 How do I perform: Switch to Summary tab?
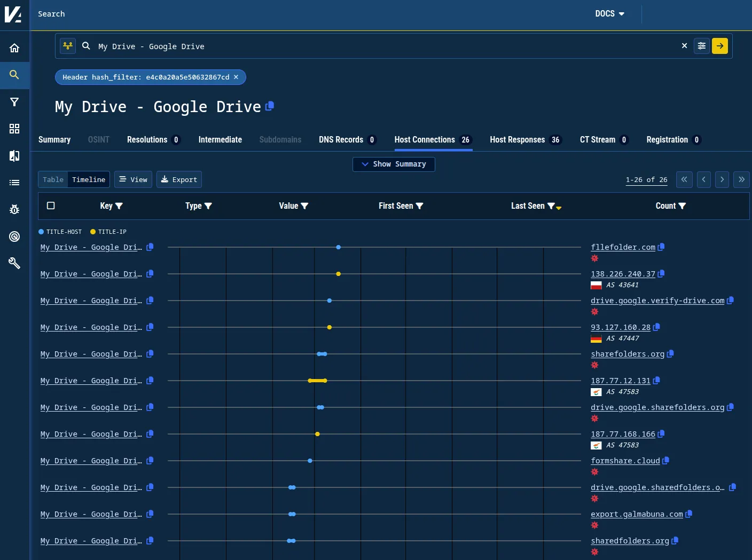54,139
